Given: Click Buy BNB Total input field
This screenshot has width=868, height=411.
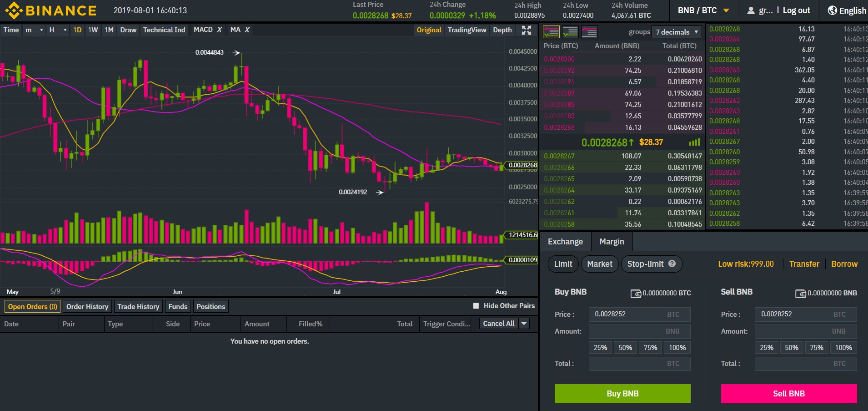Looking at the screenshot, I should 639,364.
